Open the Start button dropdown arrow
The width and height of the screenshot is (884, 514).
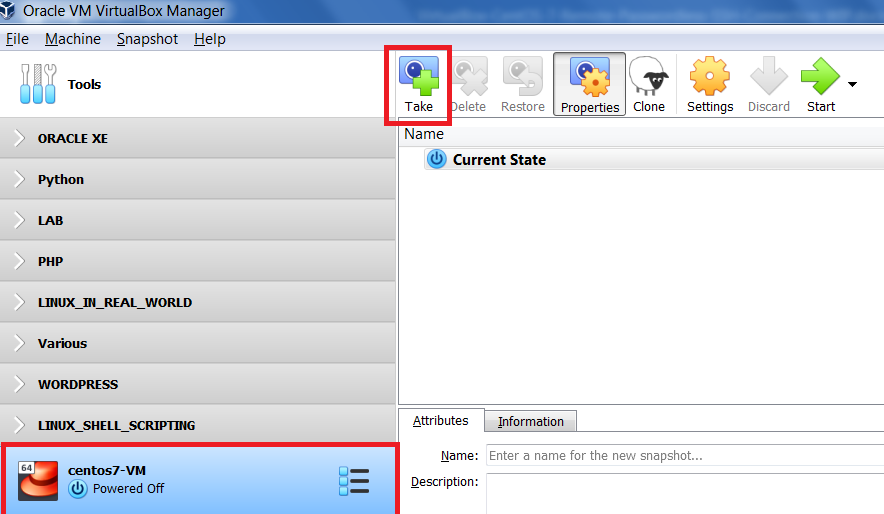pyautogui.click(x=852, y=84)
